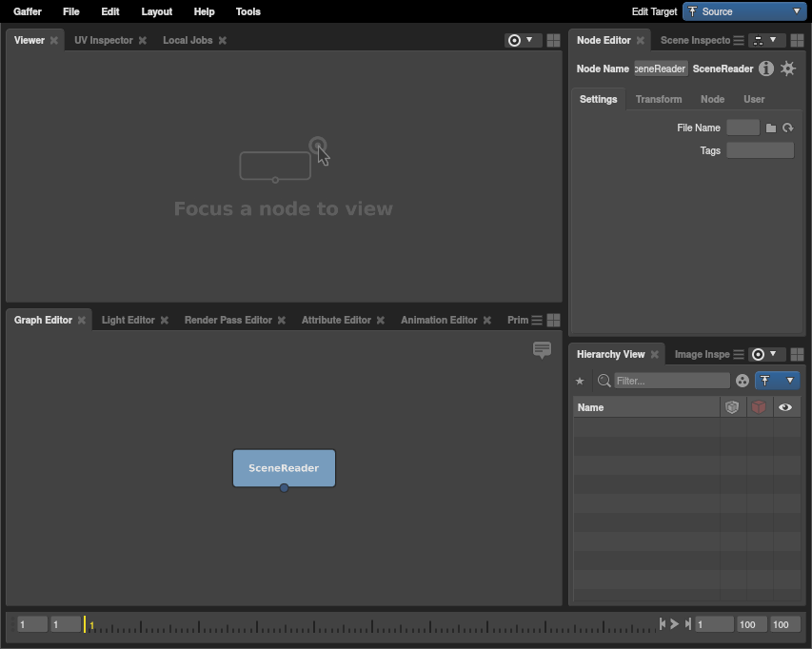Expand the Node Editor node-set dropdown
The width and height of the screenshot is (812, 649).
click(764, 40)
